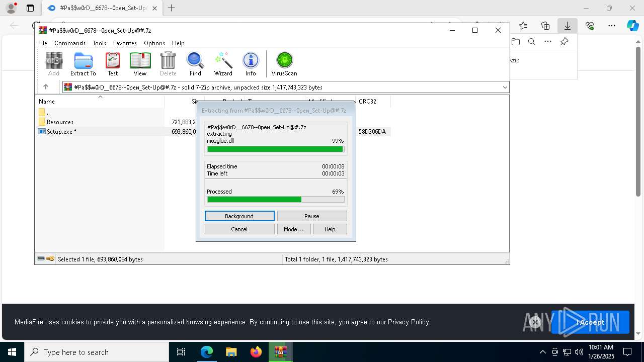Click the Find magnifier icon
Viewport: 644px width, 362px height.
pos(195,64)
